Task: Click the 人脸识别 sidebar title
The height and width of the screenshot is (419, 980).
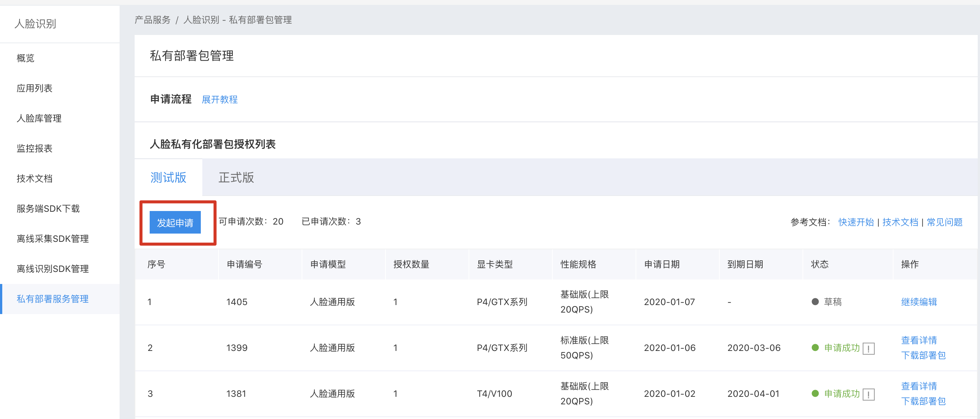Action: (35, 24)
